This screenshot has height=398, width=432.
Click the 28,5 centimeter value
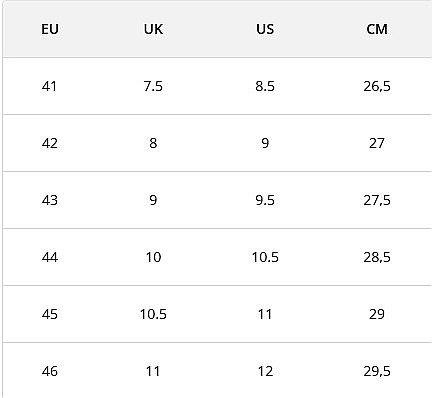pyautogui.click(x=377, y=257)
